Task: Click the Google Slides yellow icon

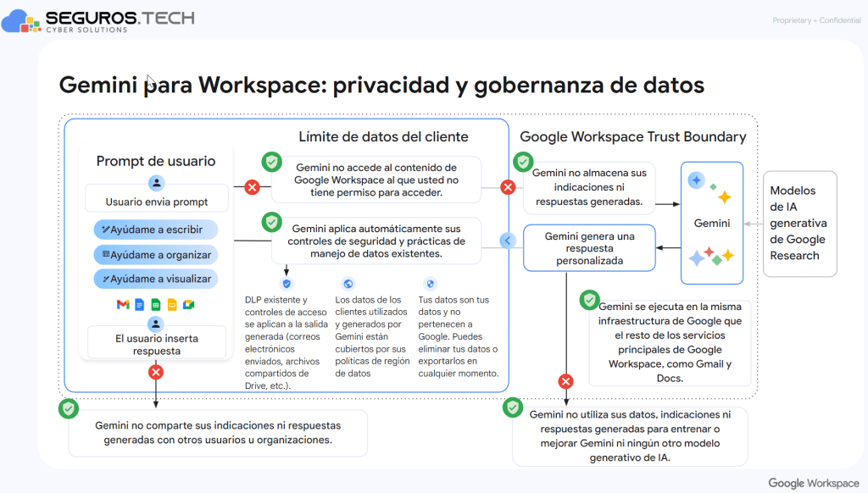Action: click(172, 304)
